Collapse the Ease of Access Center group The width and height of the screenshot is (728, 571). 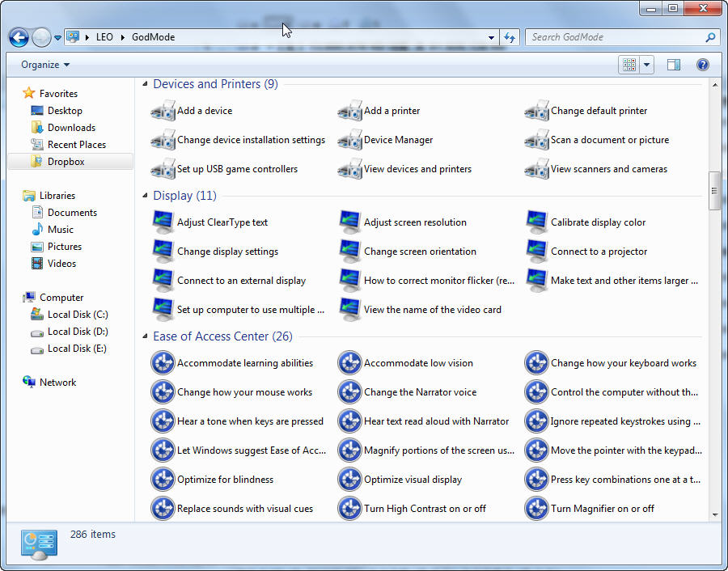145,336
